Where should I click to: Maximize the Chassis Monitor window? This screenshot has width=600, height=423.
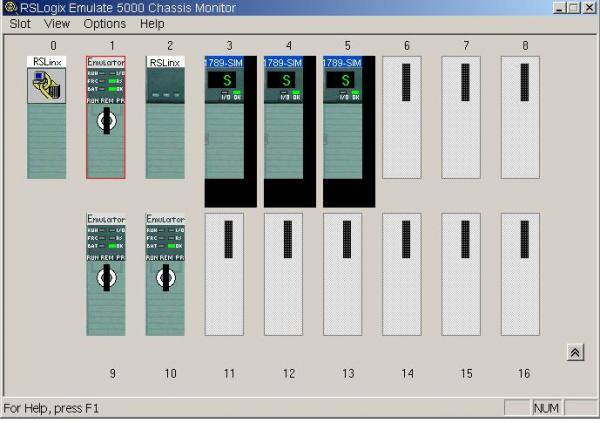point(574,8)
